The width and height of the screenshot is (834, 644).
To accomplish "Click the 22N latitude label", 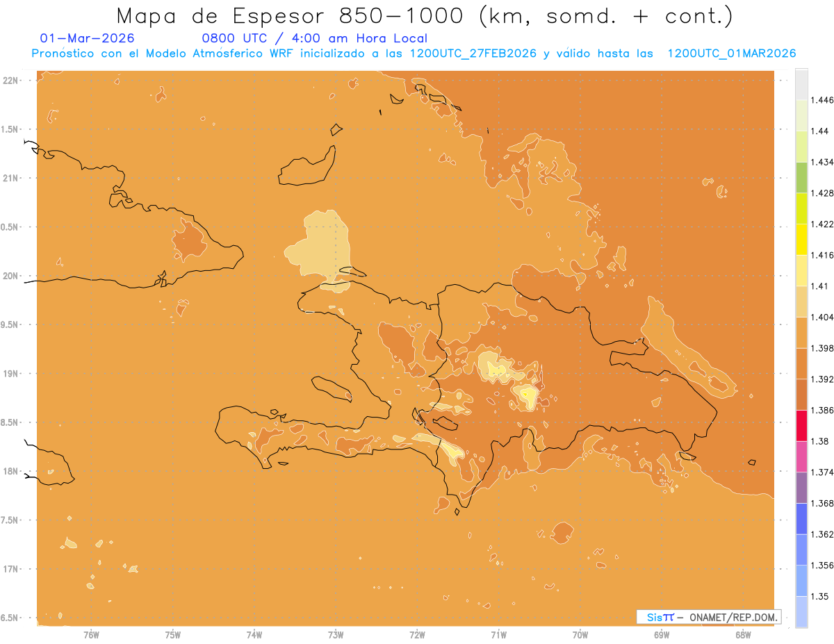I will point(12,81).
